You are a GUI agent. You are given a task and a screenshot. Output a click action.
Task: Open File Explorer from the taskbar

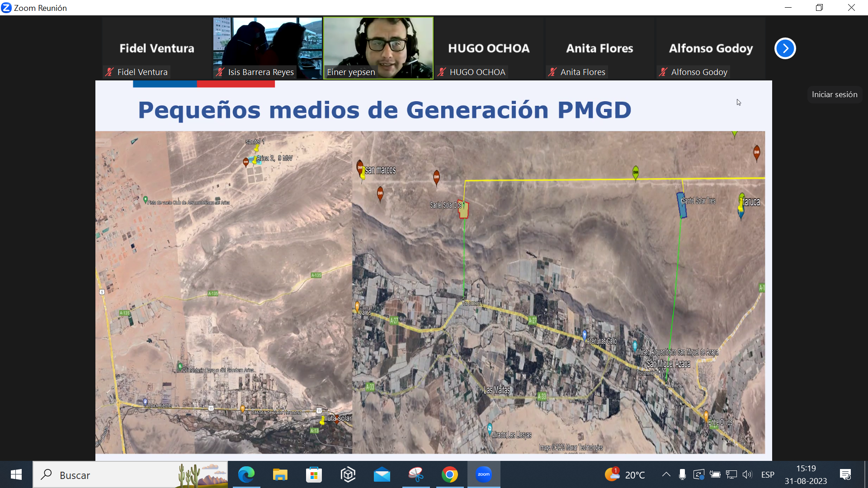point(280,474)
